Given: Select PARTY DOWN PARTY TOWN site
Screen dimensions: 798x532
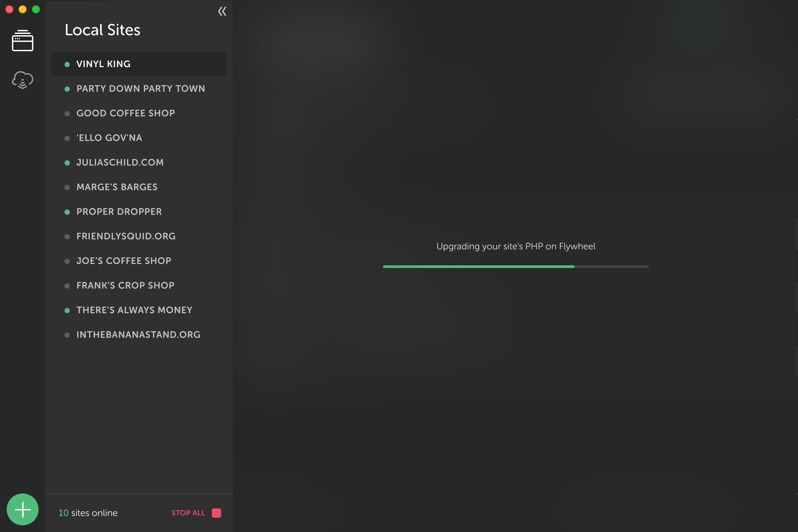Looking at the screenshot, I should (141, 88).
